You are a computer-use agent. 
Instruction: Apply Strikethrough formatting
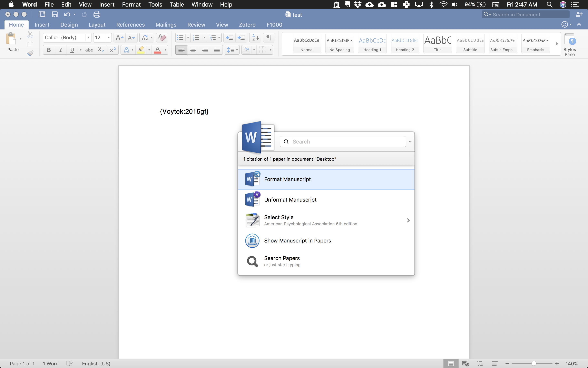pos(89,50)
